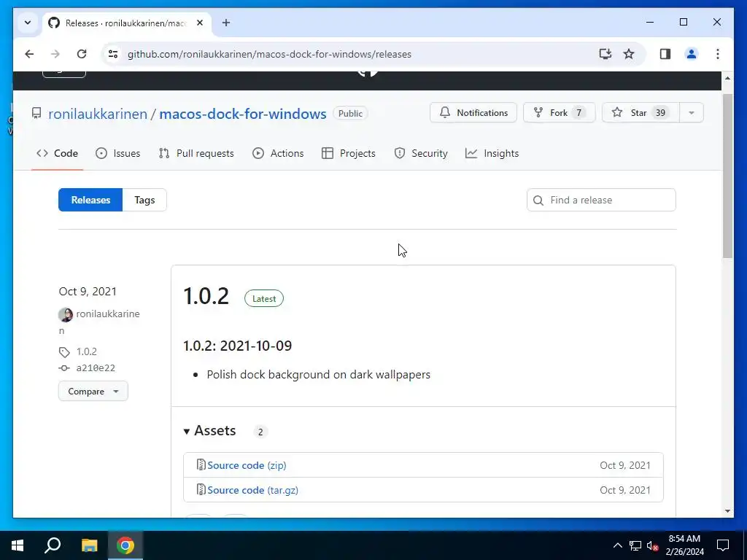
Task: Click the vertical scrollbar thumb
Action: pos(727,176)
